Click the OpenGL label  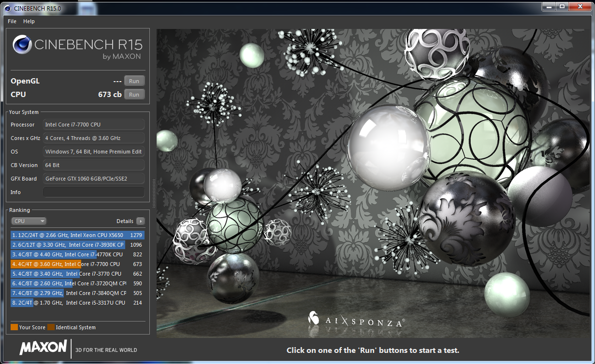25,81
